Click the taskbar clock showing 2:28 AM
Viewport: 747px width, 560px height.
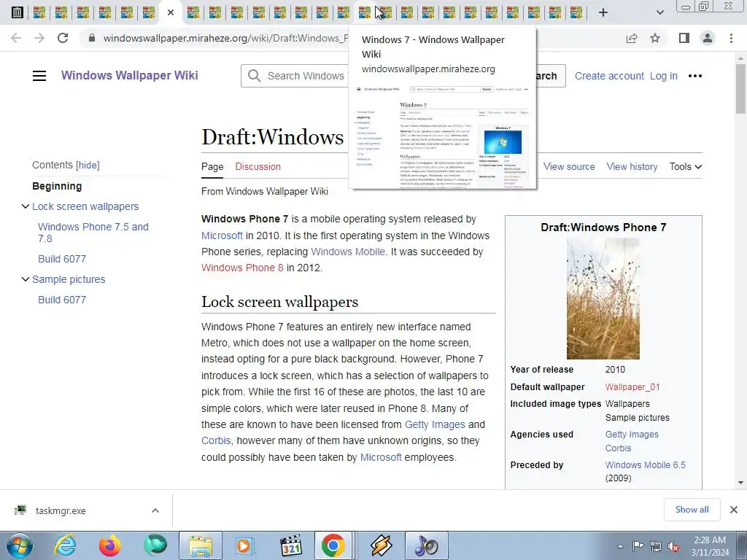(710, 546)
